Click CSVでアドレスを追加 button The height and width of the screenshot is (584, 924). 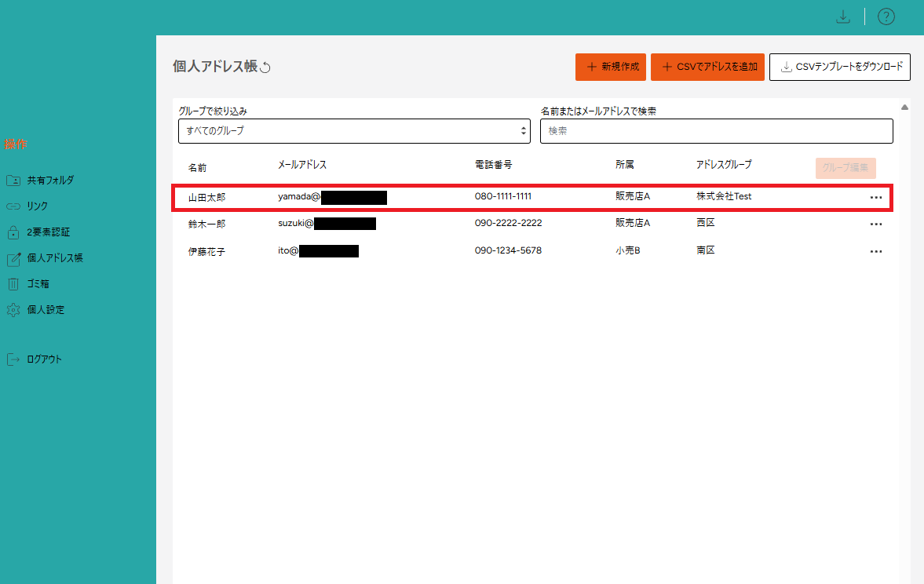(707, 67)
